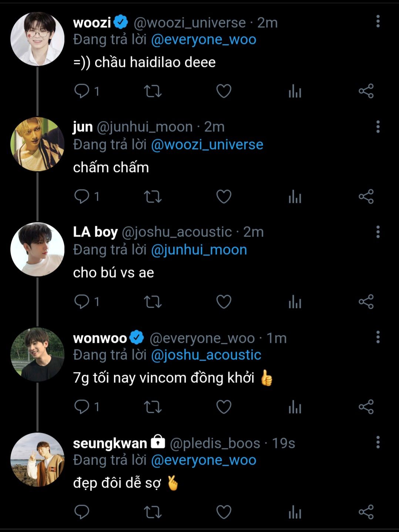
Task: Reply to LA boy's tweet
Action: pyautogui.click(x=82, y=302)
